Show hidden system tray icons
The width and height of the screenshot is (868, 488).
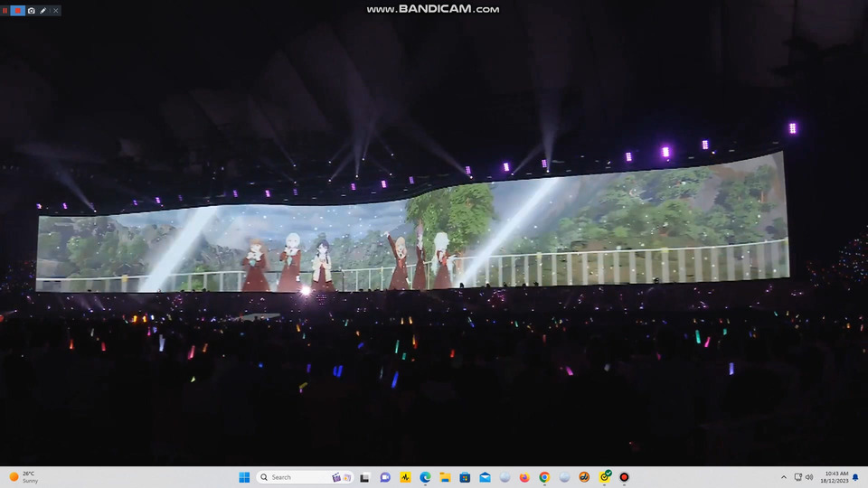(783, 477)
